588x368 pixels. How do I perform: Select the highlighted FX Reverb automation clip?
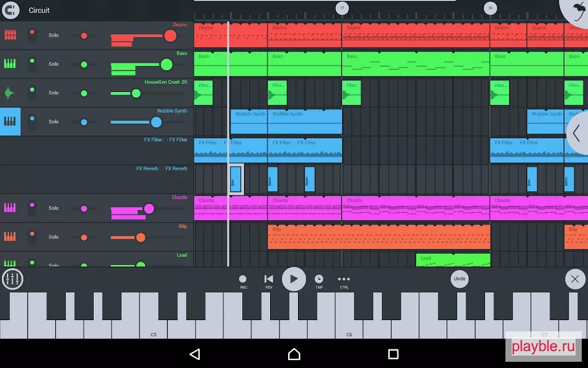[x=235, y=180]
